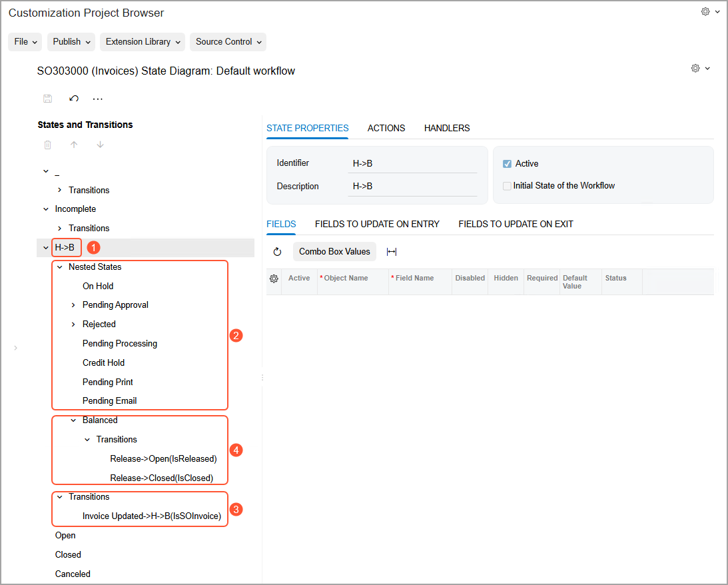Click the save icon in toolbar
The image size is (728, 585).
click(x=47, y=99)
